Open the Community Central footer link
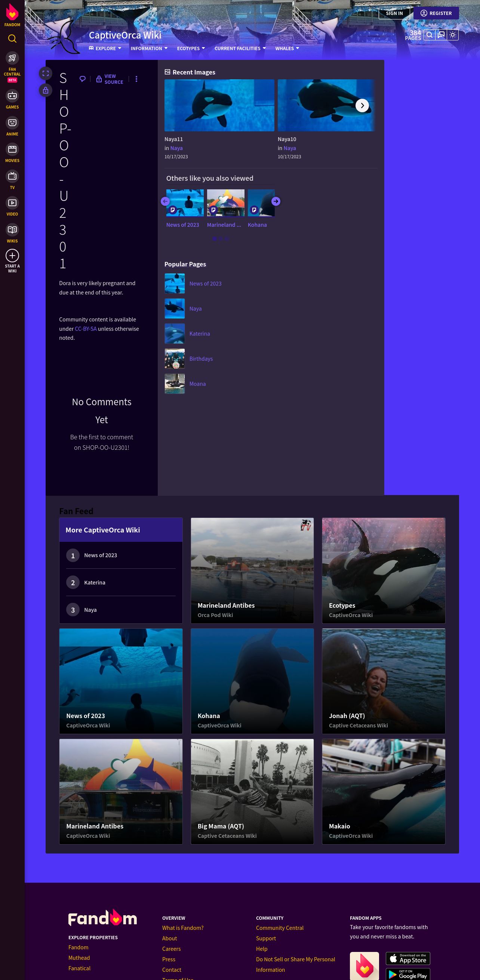480x980 pixels. pyautogui.click(x=280, y=928)
